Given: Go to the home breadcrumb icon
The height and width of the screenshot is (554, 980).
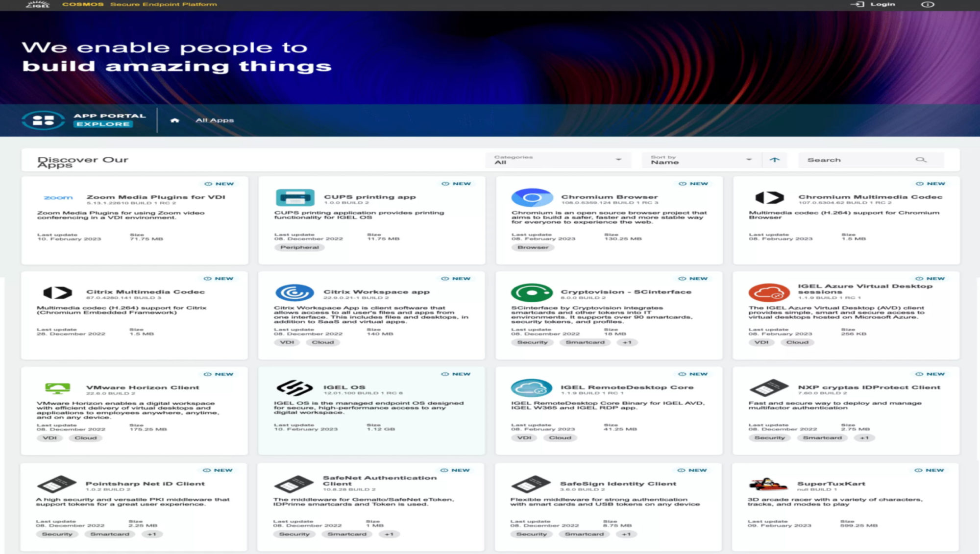Looking at the screenshot, I should (174, 120).
